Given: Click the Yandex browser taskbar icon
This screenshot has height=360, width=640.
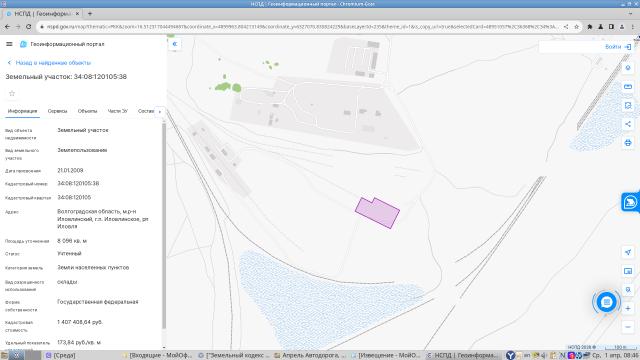Looking at the screenshot, I should (510, 356).
